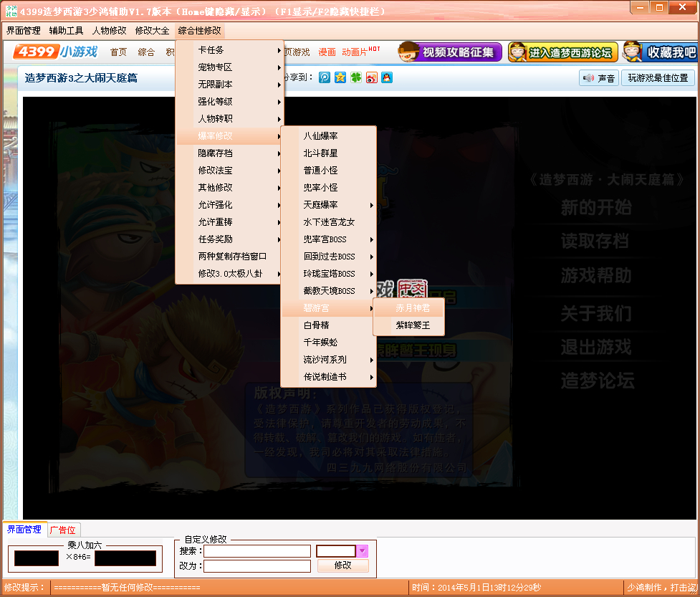Open the 辅助工具 menu
Screen dimensions: 700x597
(x=66, y=31)
